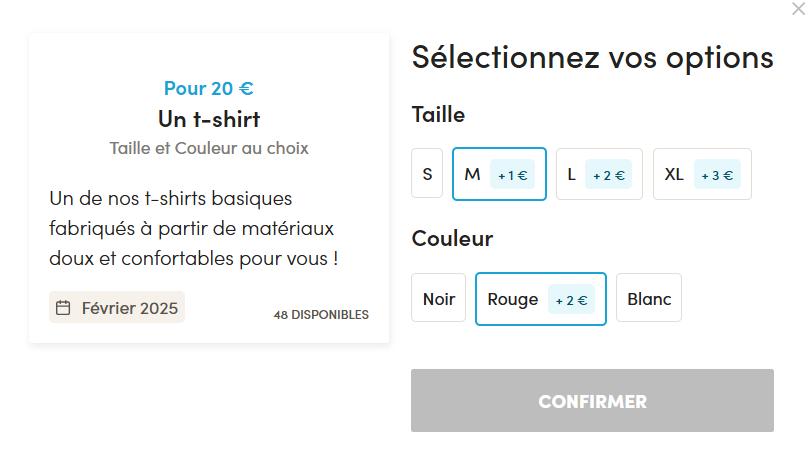Choose size L option
This screenshot has width=811, height=455.
[599, 174]
